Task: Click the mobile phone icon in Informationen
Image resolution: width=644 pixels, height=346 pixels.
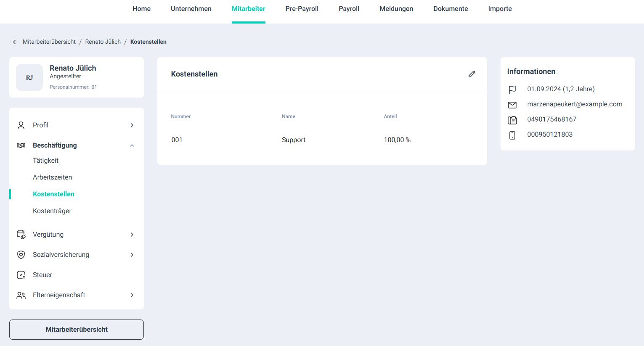Action: point(512,135)
